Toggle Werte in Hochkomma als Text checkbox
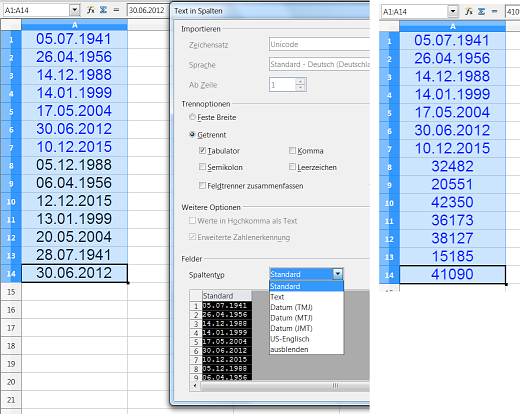 click(192, 220)
